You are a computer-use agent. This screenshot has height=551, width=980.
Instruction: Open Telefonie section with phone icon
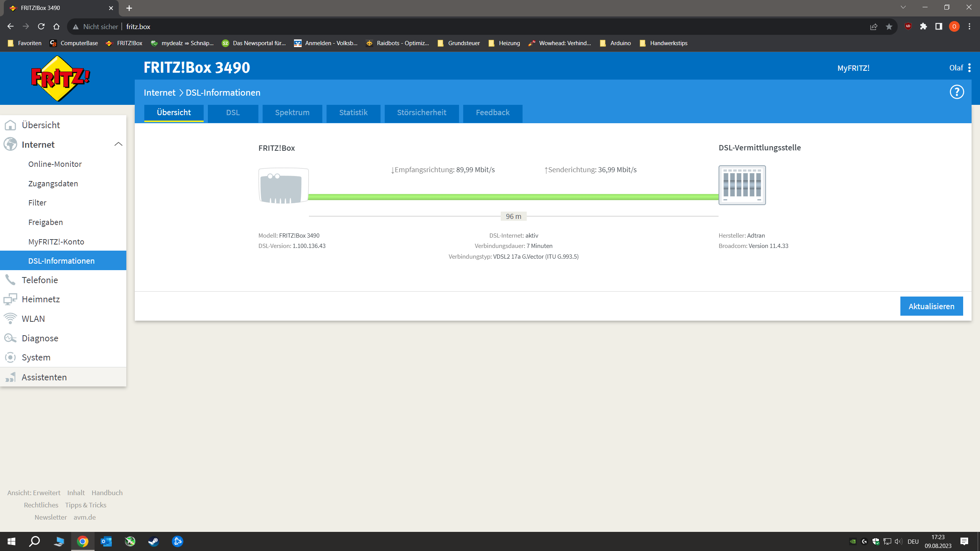[x=40, y=280]
